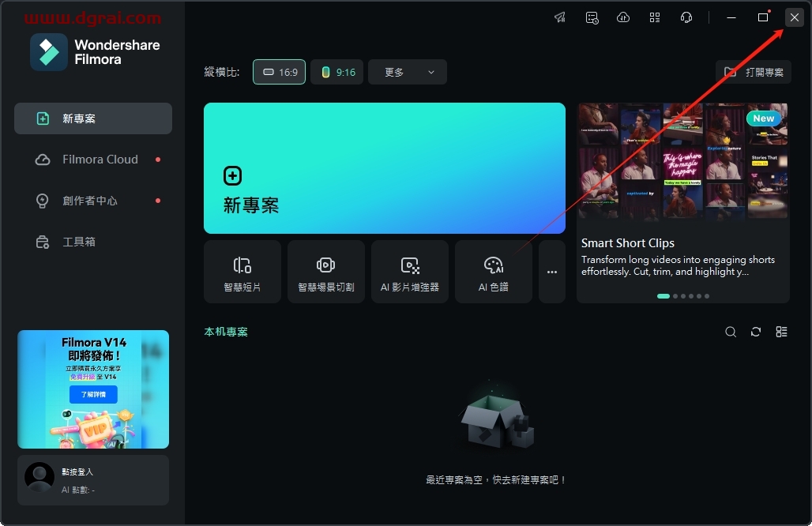This screenshot has width=812, height=526.
Task: Refresh the local projects list
Action: 756,332
